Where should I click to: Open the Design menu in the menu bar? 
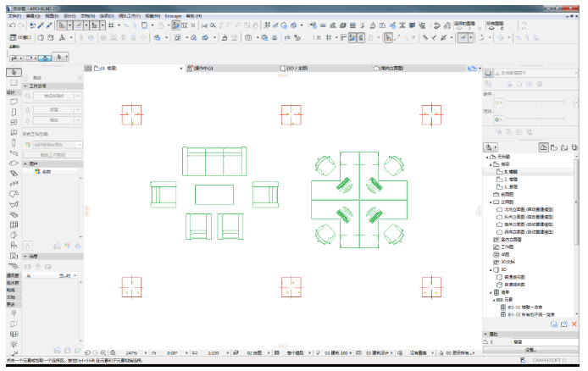(x=69, y=16)
